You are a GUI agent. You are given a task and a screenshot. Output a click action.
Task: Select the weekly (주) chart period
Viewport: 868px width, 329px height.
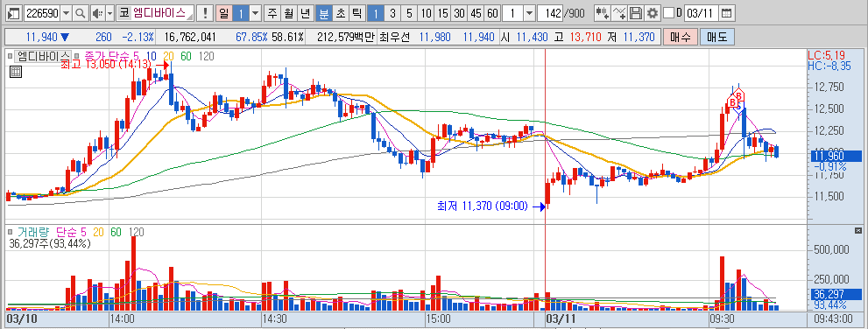coord(272,13)
